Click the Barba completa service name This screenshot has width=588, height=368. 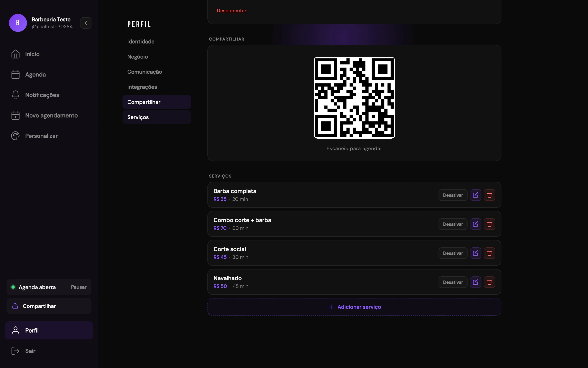(235, 191)
